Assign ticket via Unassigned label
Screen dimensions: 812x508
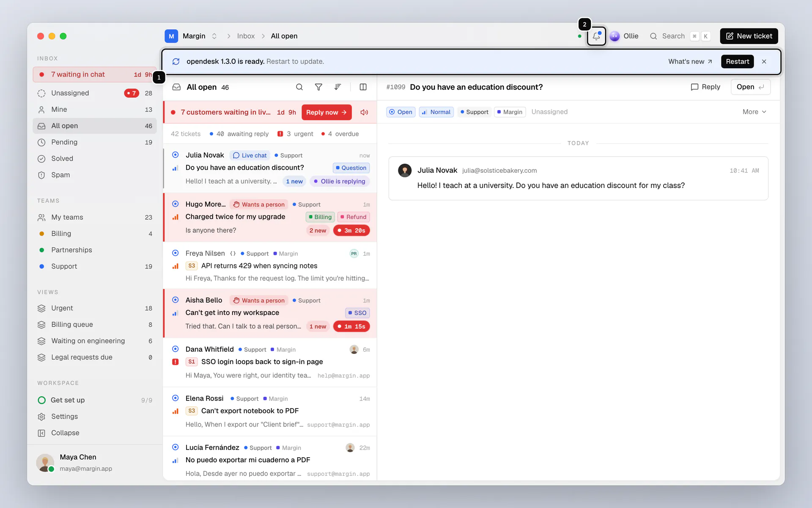(549, 112)
